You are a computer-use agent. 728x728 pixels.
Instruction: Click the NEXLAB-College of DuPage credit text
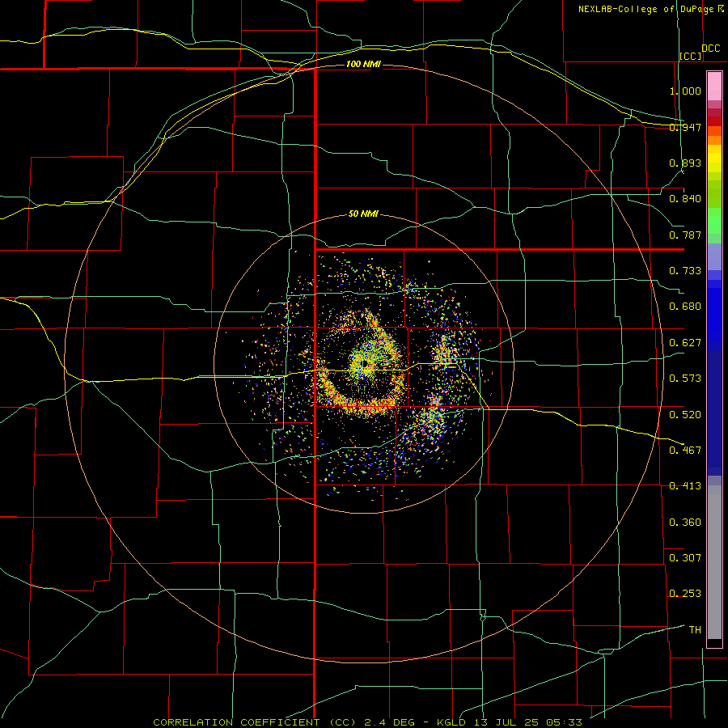click(x=650, y=9)
